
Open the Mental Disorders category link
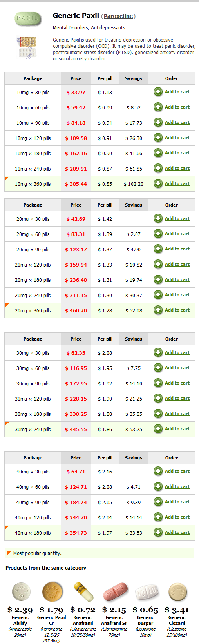71,28
